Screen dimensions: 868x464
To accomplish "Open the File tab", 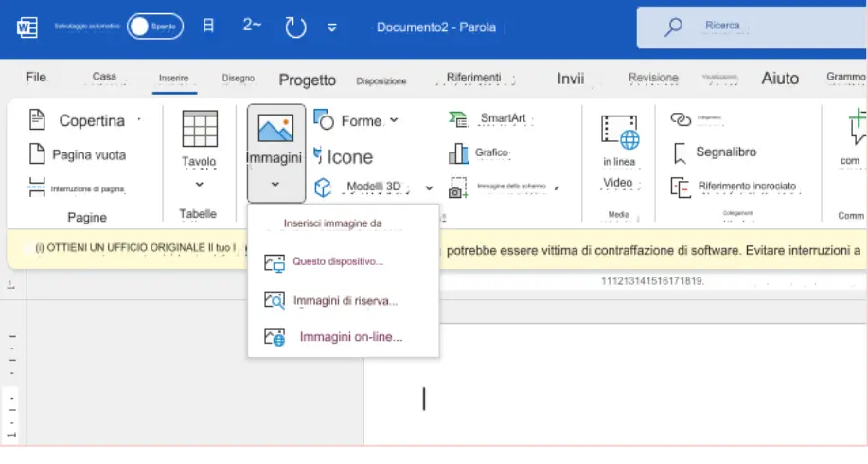I will point(37,77).
